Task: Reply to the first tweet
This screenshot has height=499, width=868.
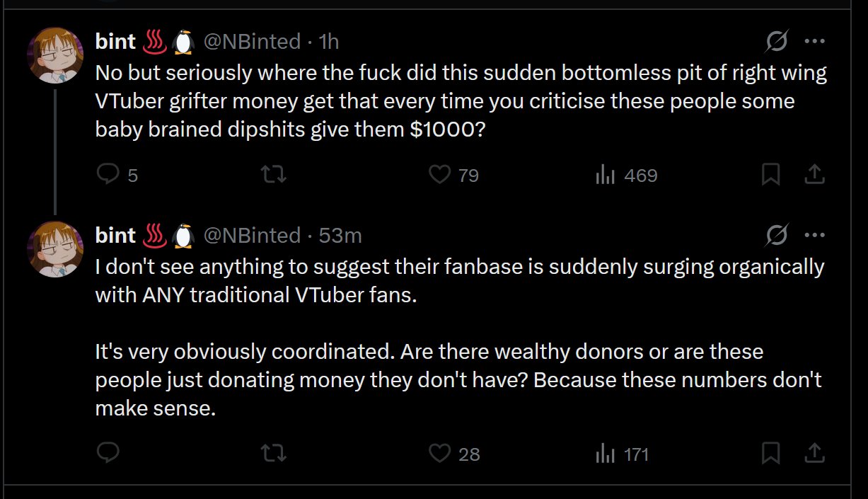Action: [x=107, y=174]
